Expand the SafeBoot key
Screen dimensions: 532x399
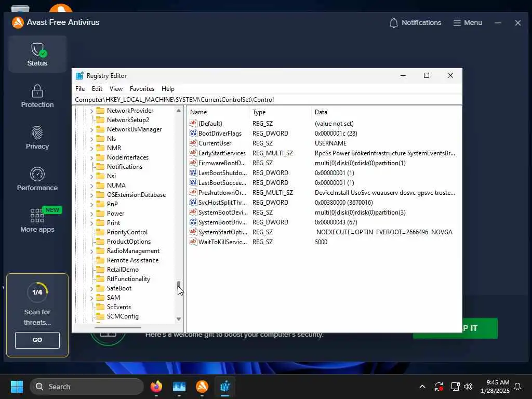(x=91, y=289)
